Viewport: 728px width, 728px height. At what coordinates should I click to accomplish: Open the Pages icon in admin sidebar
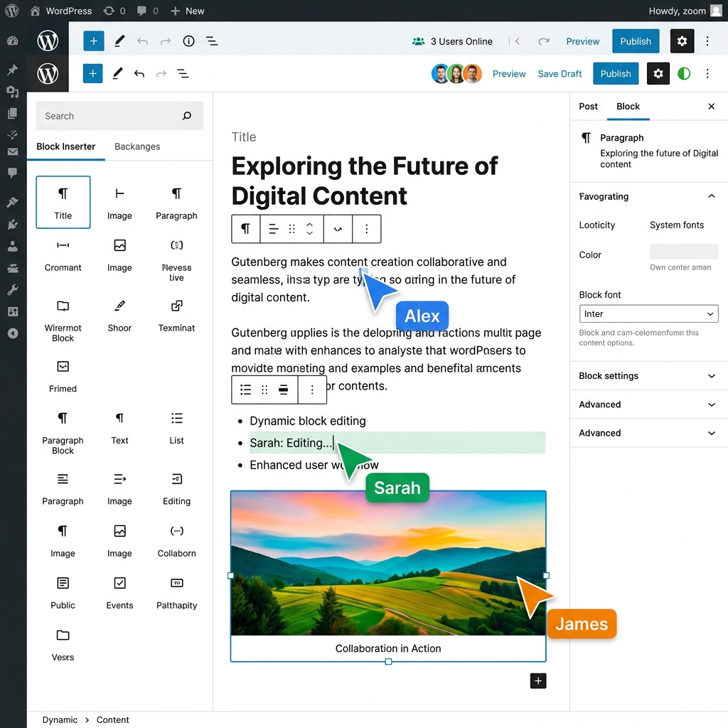(x=13, y=113)
